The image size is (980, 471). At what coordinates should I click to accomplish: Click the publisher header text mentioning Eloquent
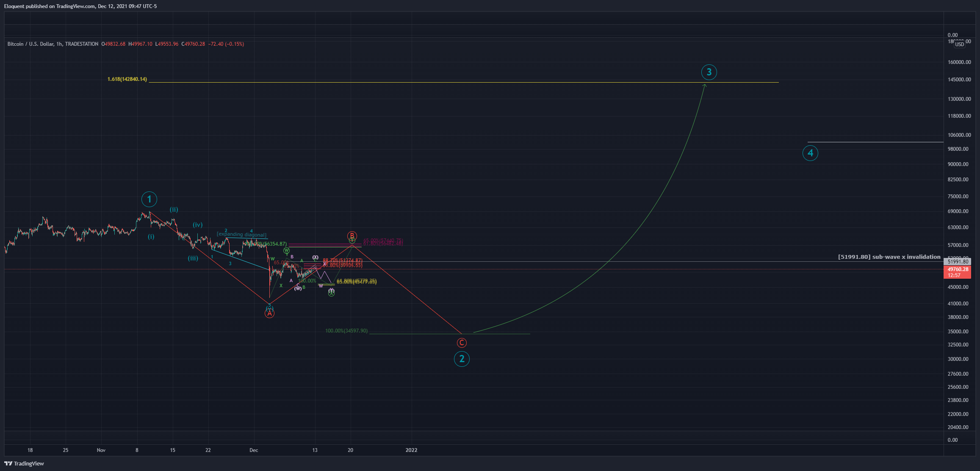click(x=80, y=6)
